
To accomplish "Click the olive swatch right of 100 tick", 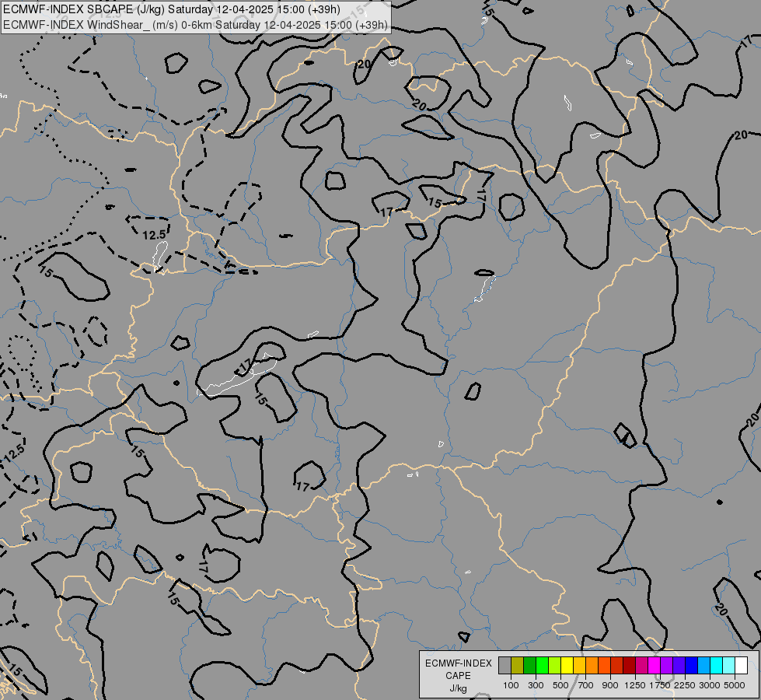I will (517, 665).
